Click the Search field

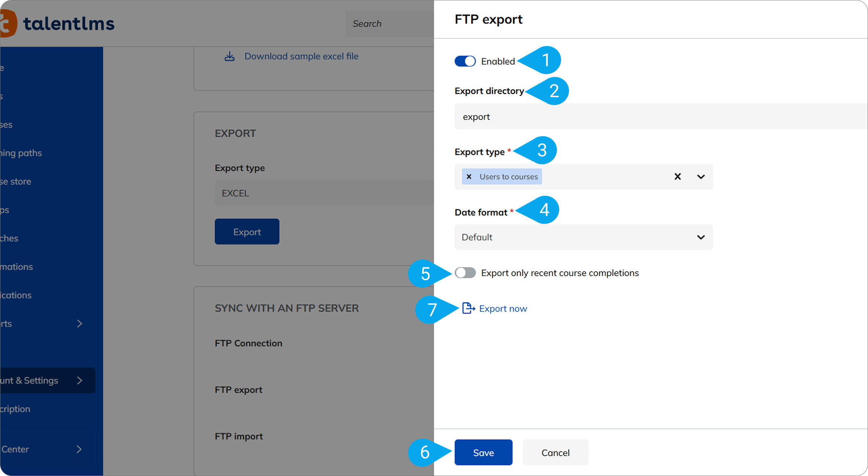[x=388, y=23]
